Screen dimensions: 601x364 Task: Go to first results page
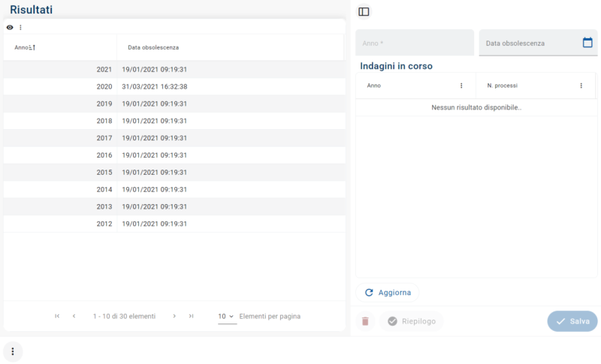point(57,316)
